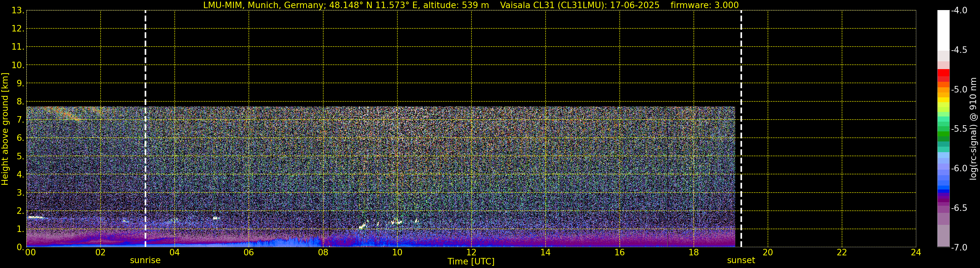Viewport: 980px width, 268px height.
Task: Click the '06' time tick label
Action: pyautogui.click(x=249, y=252)
